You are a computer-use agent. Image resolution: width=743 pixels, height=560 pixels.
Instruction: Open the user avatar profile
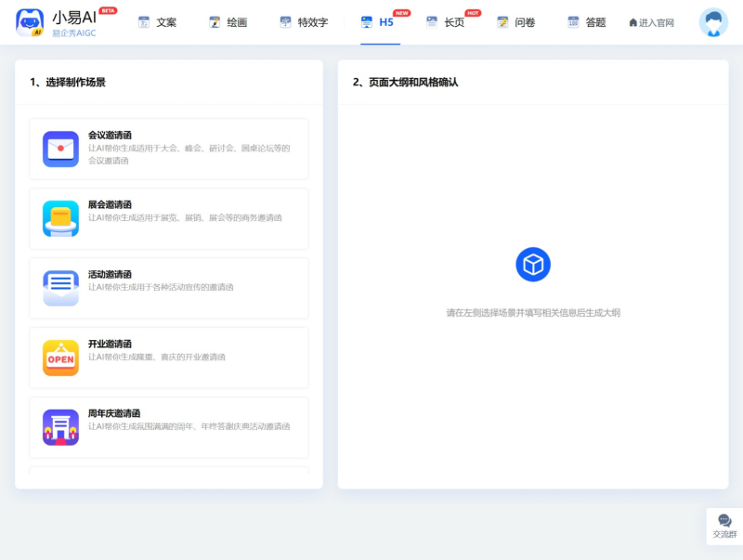point(713,22)
